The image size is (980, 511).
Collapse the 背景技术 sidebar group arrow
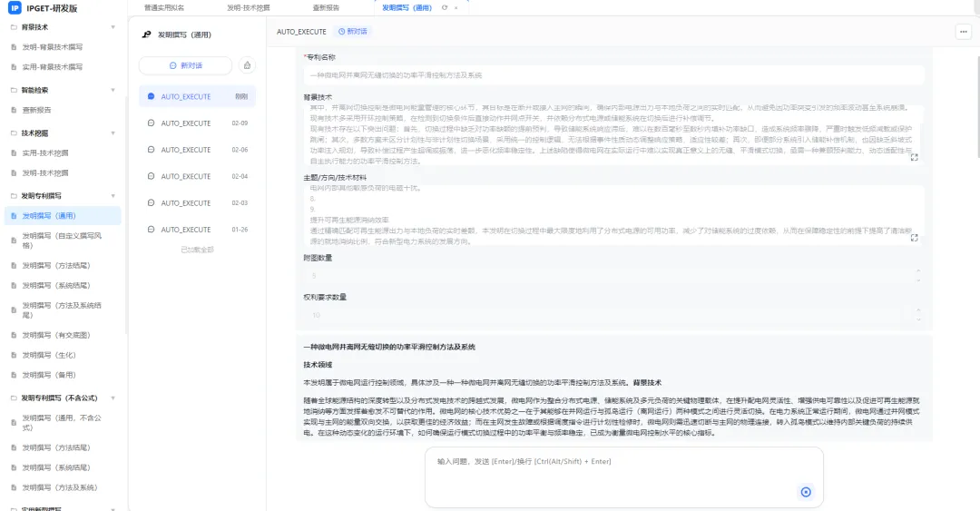[x=113, y=27]
